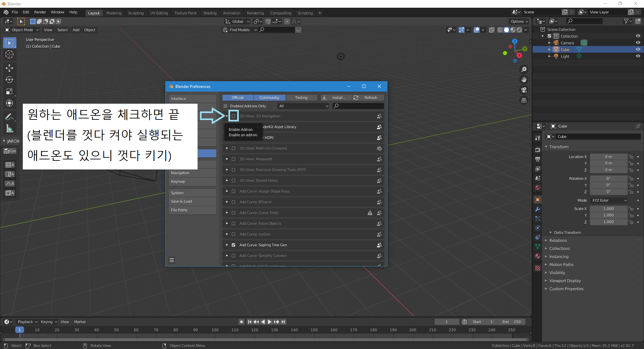Toggle Testing add-ons filter

pos(301,98)
